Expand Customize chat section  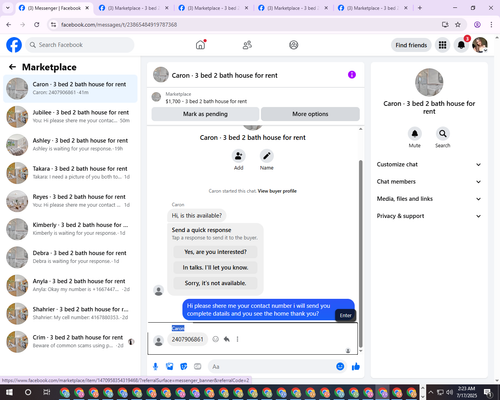pyautogui.click(x=429, y=164)
